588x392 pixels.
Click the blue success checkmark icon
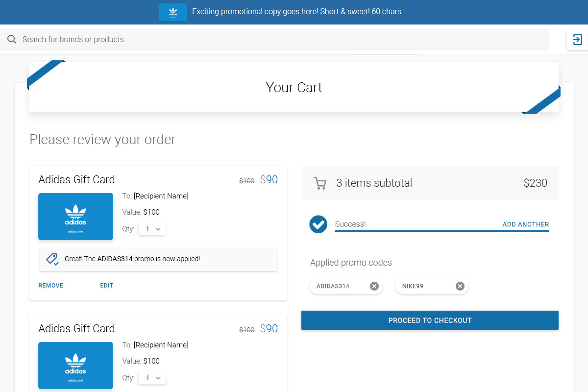point(318,224)
